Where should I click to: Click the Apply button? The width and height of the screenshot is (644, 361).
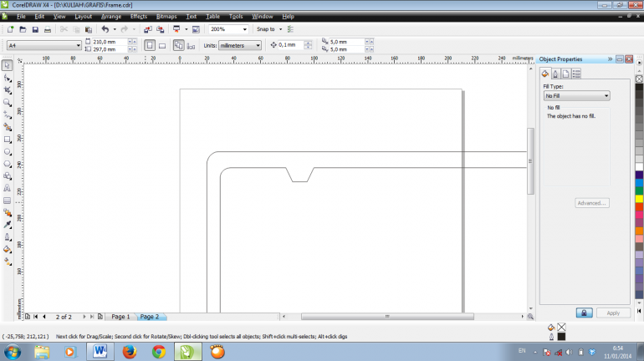tap(613, 313)
